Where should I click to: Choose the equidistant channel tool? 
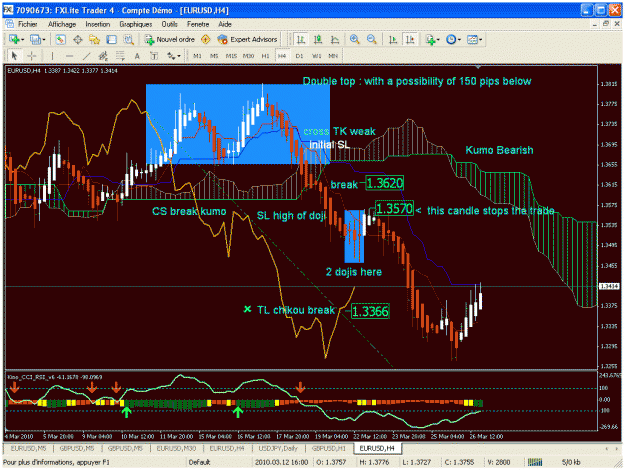click(103, 56)
